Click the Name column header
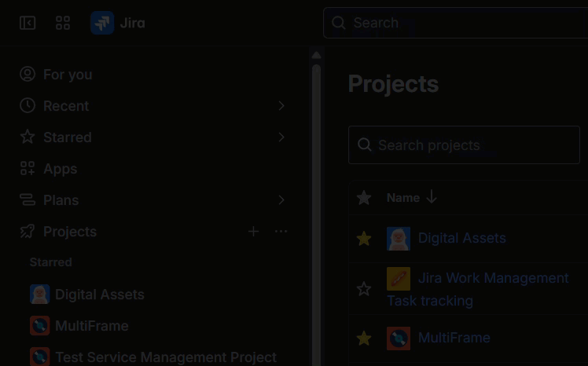 [403, 197]
